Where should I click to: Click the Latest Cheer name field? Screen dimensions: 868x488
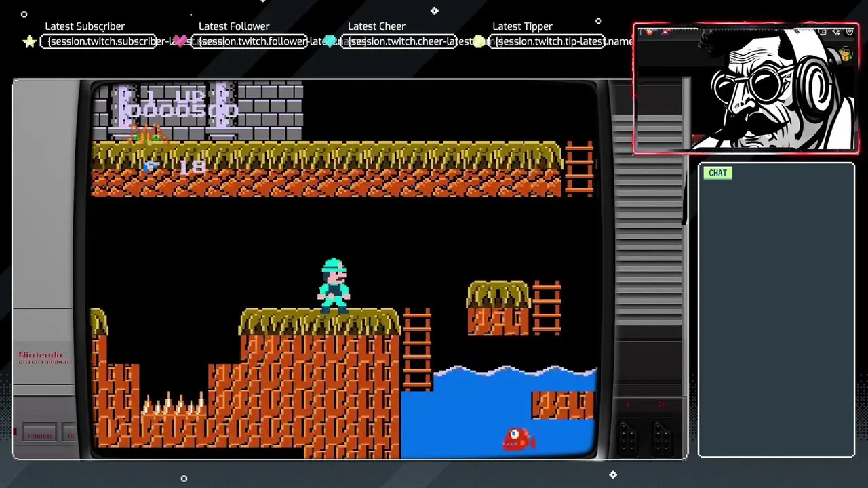point(398,41)
